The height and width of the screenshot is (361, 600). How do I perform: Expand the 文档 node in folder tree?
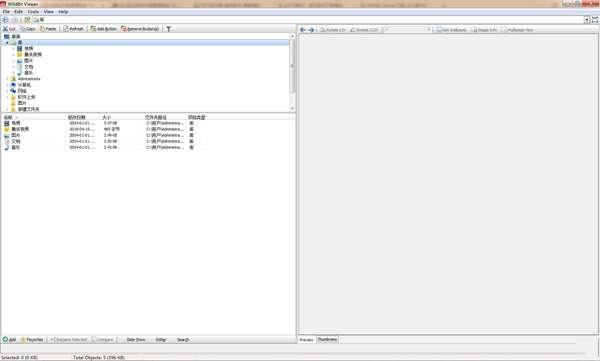pos(14,67)
